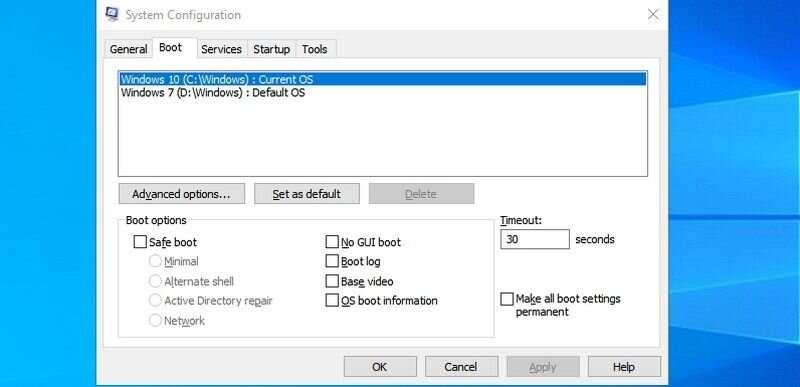Go to the Startup tab

(271, 49)
